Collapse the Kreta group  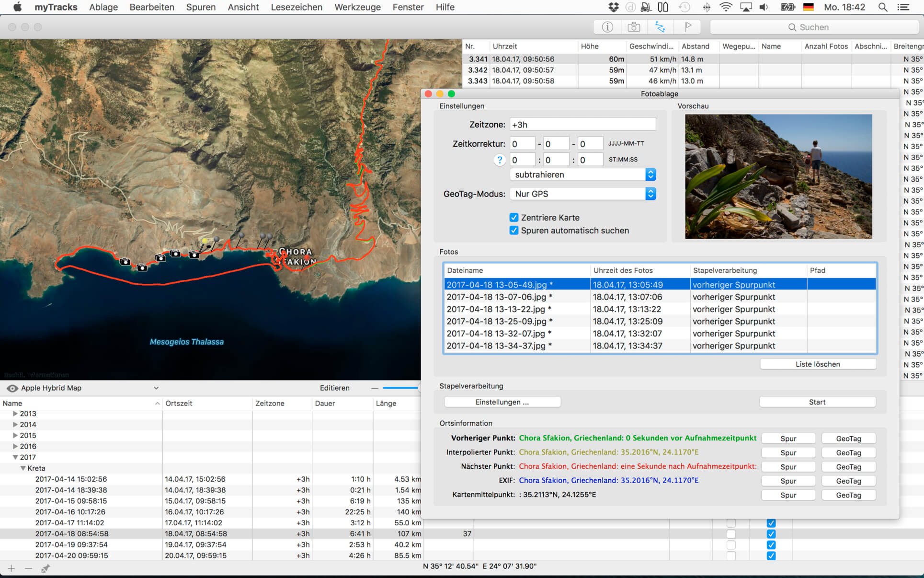(x=23, y=468)
